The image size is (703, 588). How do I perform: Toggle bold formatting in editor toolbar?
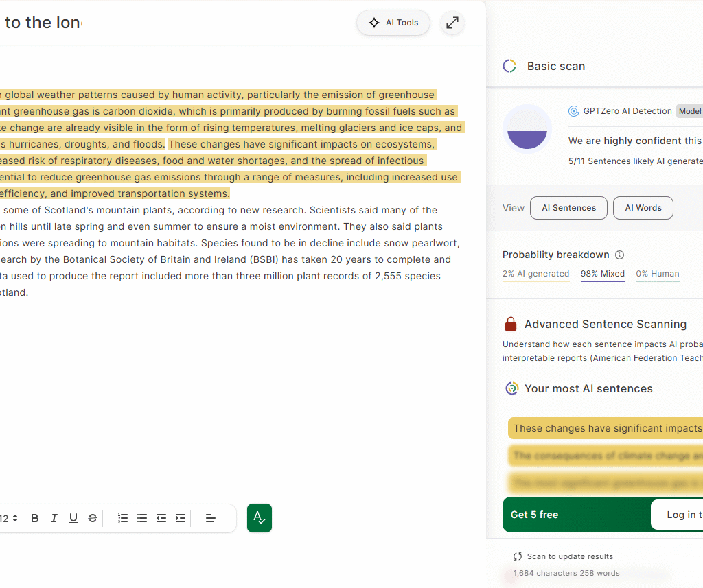click(x=35, y=518)
